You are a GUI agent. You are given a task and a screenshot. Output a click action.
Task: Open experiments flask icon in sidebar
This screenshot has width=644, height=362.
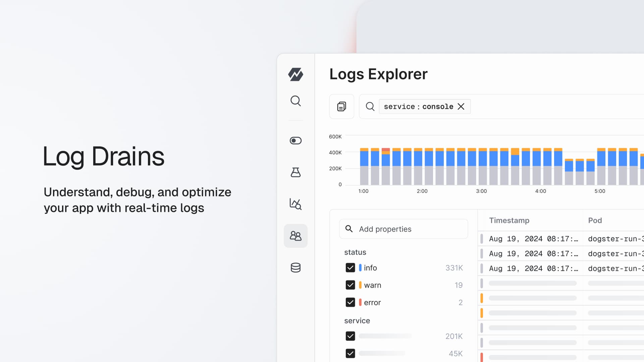click(296, 172)
